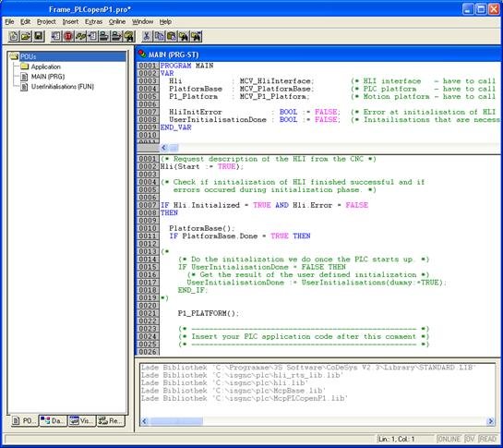Click the message line for McpPLCopenP1.lib
503x448 pixels.
[x=245, y=398]
